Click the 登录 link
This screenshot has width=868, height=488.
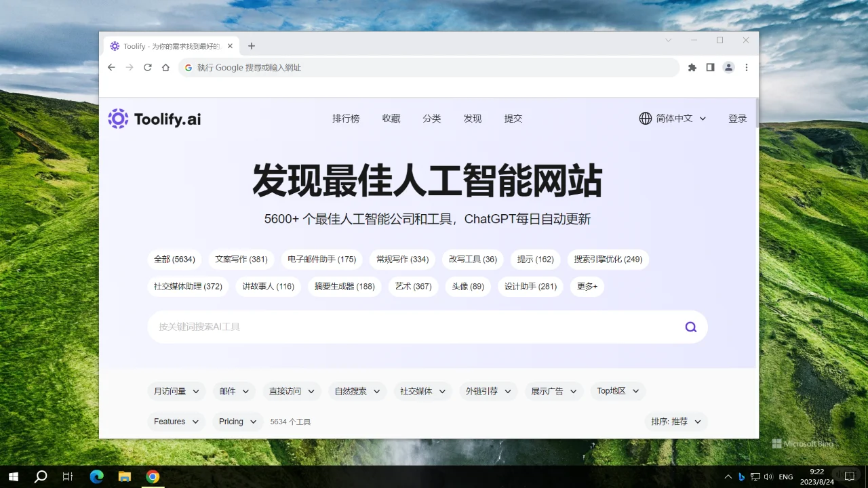pos(737,118)
